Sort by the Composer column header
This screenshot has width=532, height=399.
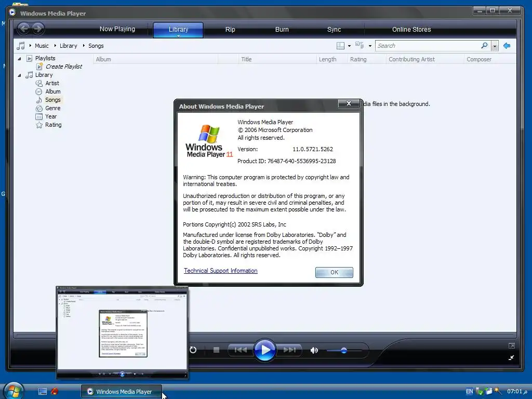[x=489, y=59]
